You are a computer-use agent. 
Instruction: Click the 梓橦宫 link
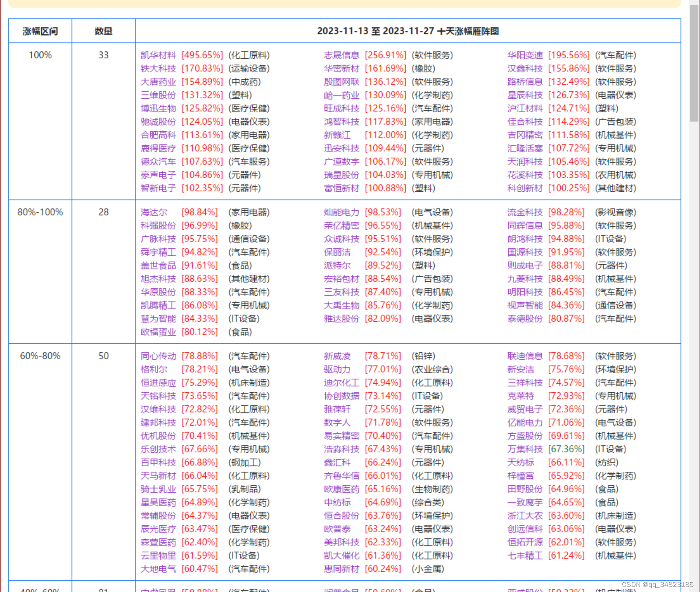pos(521,476)
